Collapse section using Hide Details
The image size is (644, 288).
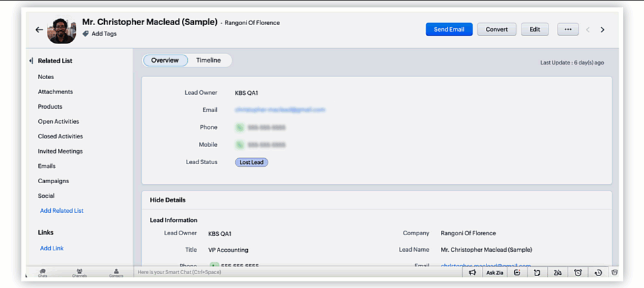pyautogui.click(x=167, y=200)
